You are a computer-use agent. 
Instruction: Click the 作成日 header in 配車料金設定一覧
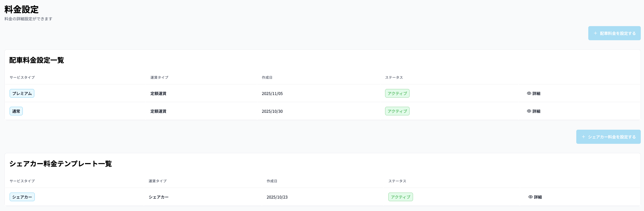(267, 77)
